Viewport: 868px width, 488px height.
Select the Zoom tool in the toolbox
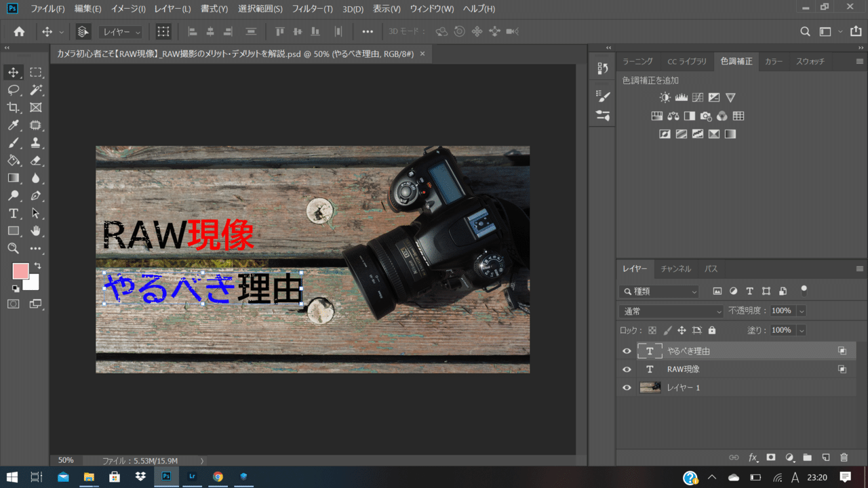(13, 249)
